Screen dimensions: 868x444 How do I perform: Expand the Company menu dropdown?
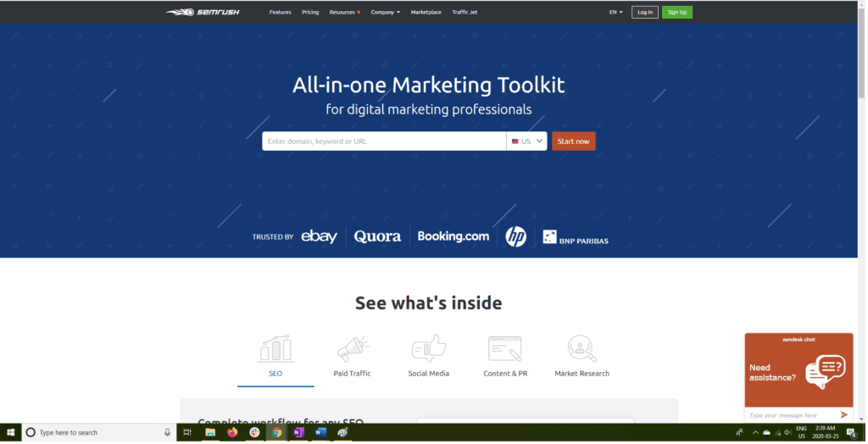(x=386, y=12)
